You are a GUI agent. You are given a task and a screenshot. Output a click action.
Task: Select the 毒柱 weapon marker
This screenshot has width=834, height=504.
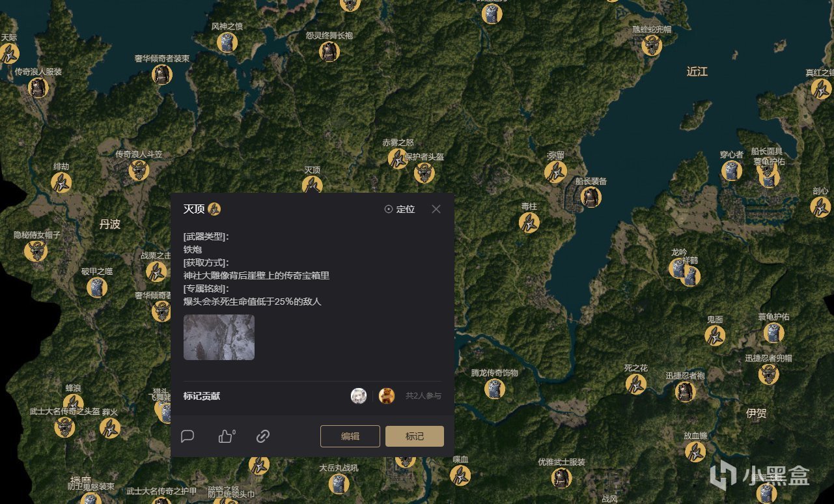(x=529, y=222)
